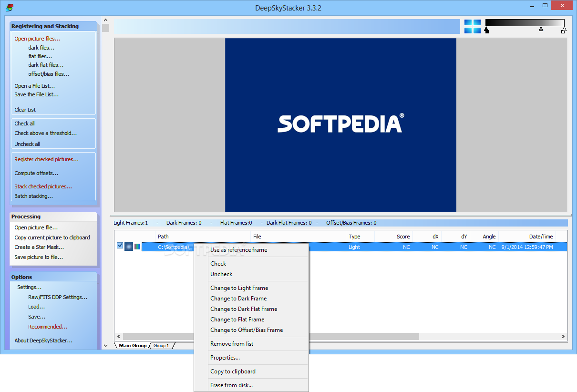This screenshot has width=577, height=392.
Task: Uncheck the Softpedia light frame checkbox
Action: [x=120, y=246]
